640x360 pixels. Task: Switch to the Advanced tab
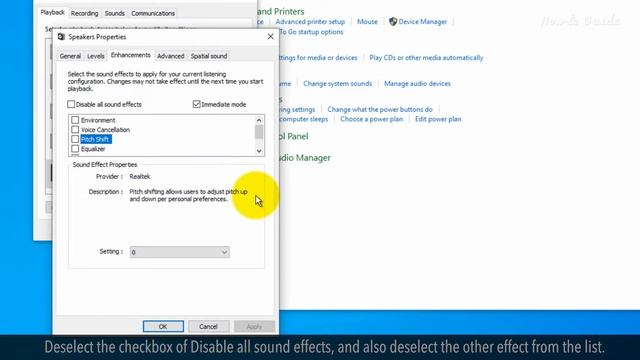pyautogui.click(x=171, y=56)
